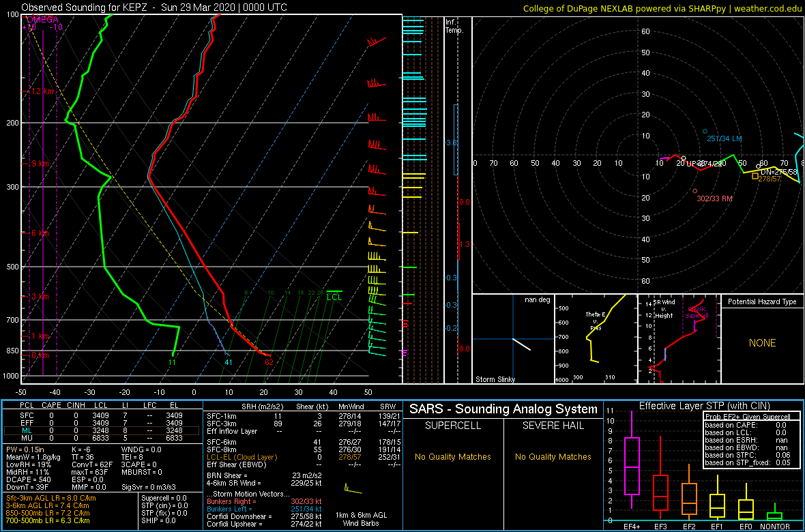805x532 pixels.
Task: Click the '302/33 RM' hodograph label
Action: coord(714,198)
